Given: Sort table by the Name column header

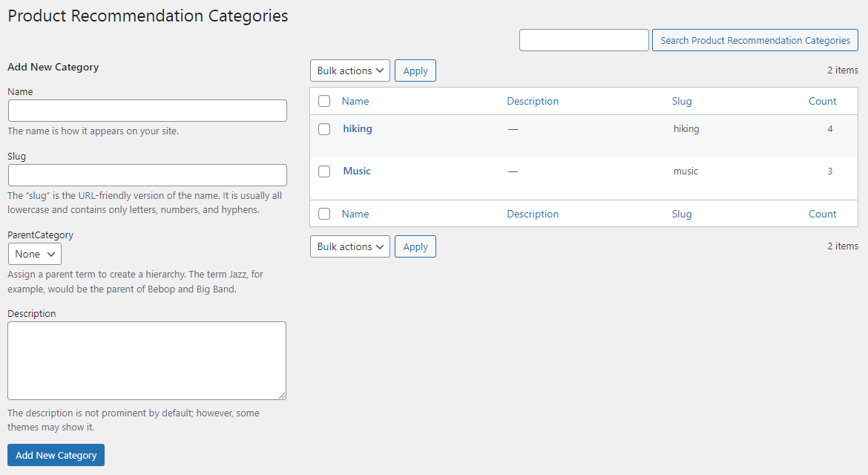Looking at the screenshot, I should (x=355, y=101).
